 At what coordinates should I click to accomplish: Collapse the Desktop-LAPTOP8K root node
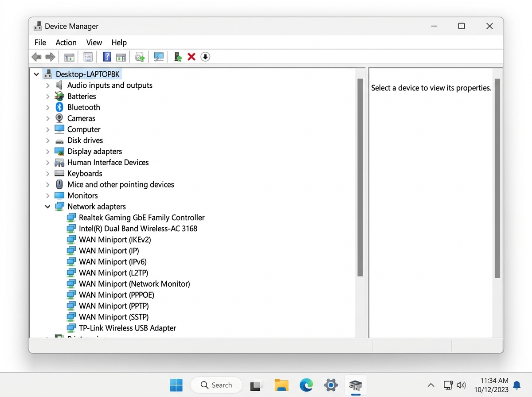[36, 74]
